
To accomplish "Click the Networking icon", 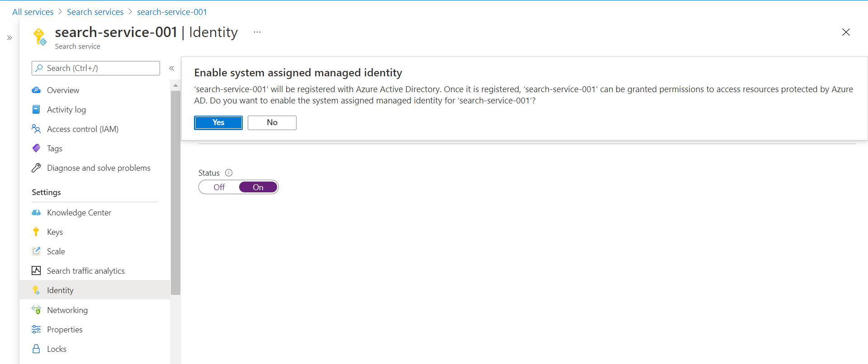I will click(x=36, y=310).
